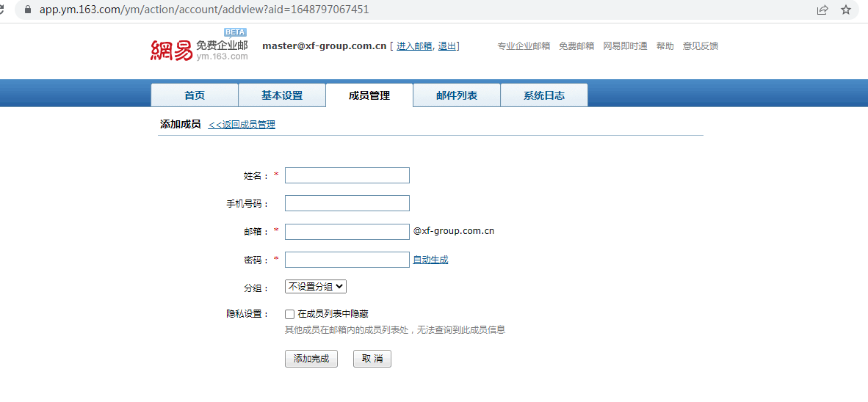The image size is (868, 402).
Task: Open the 免费邮箱 link
Action: pyautogui.click(x=576, y=46)
